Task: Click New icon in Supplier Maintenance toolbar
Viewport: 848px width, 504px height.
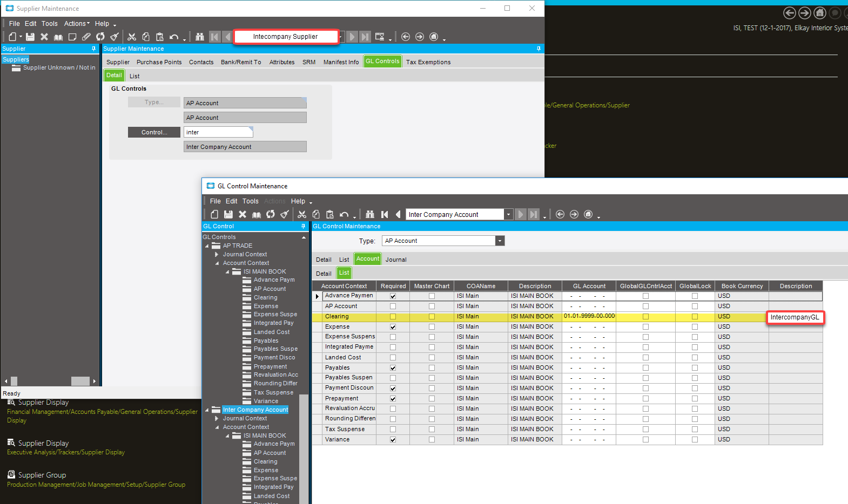Action: pos(12,37)
